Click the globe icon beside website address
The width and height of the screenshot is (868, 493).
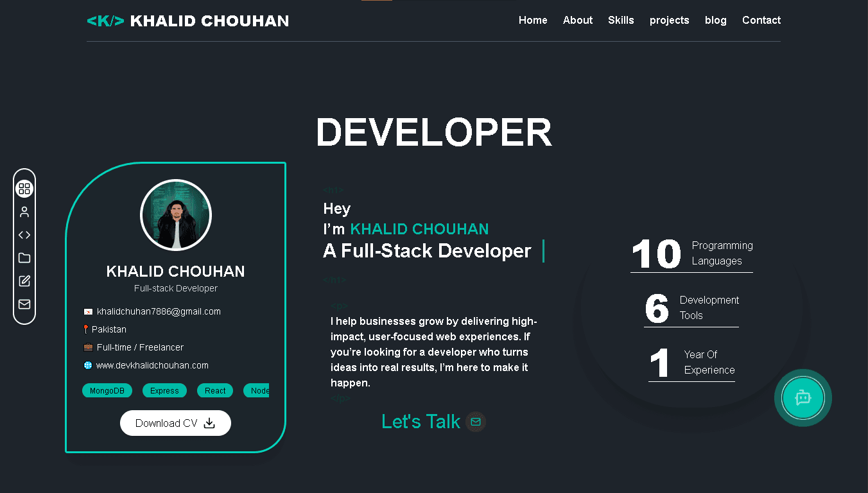pos(88,365)
